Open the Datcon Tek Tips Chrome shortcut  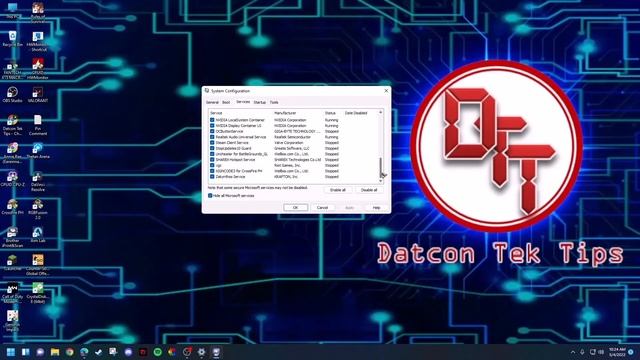(13, 124)
